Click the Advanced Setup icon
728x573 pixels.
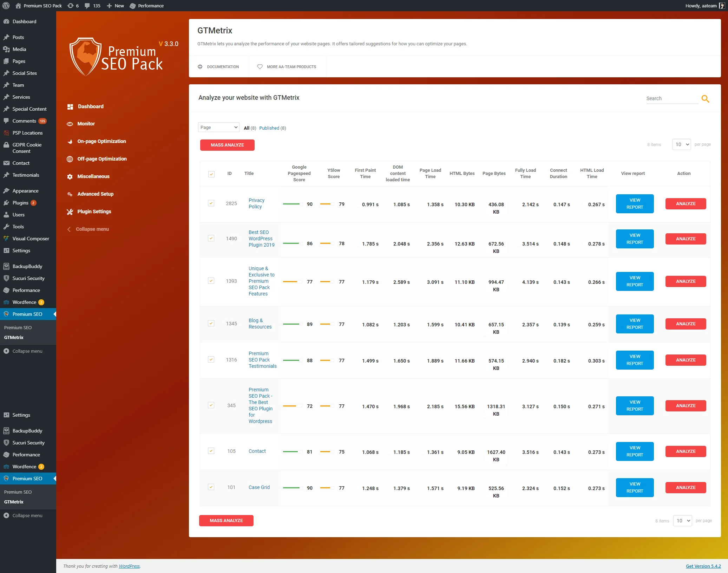pos(70,194)
